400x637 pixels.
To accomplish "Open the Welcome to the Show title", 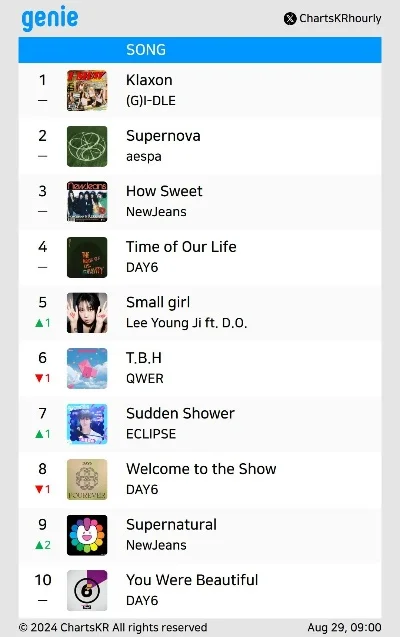I will [x=201, y=469].
